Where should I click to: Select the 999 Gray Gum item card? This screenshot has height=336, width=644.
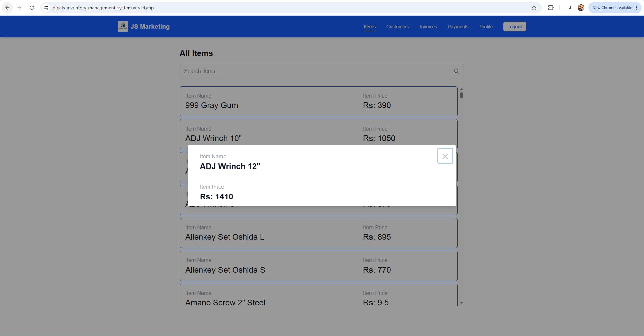318,101
